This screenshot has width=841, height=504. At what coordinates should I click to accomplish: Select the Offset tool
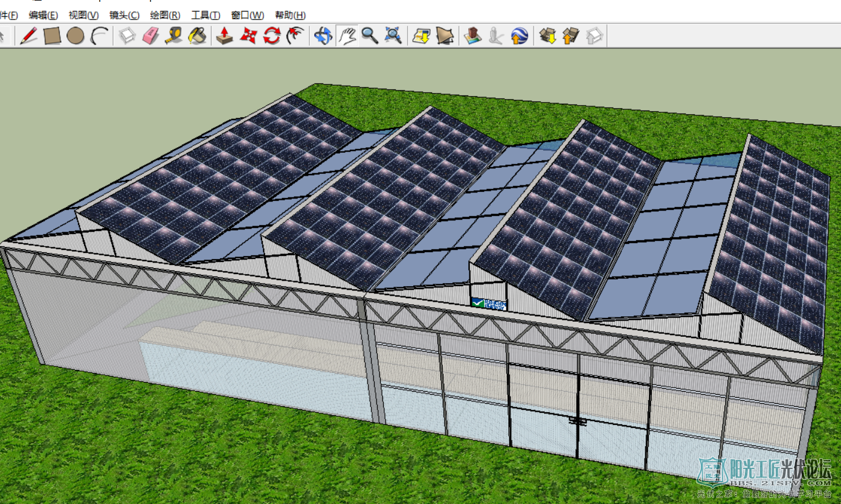tap(295, 36)
